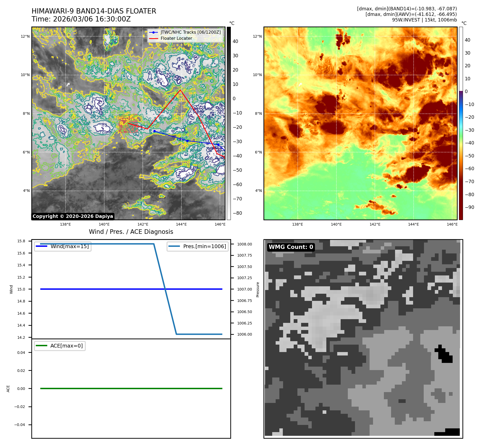Click the white island outline in left map

tap(68, 85)
